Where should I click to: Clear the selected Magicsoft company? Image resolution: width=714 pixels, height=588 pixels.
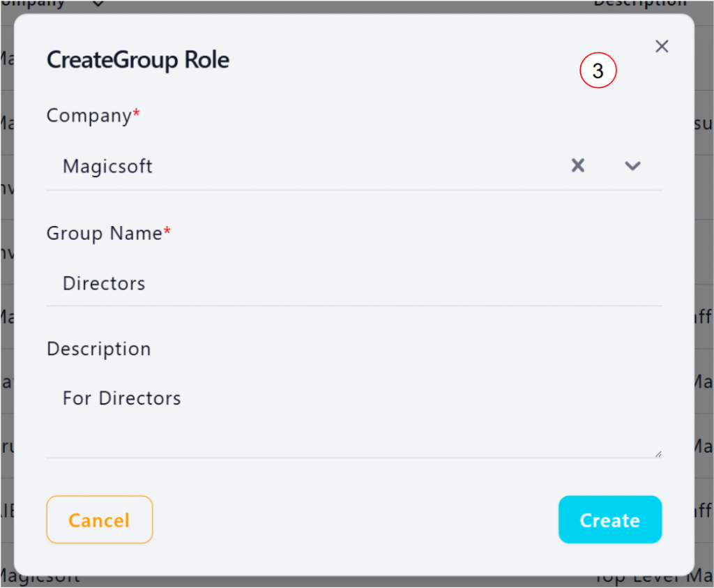(578, 166)
